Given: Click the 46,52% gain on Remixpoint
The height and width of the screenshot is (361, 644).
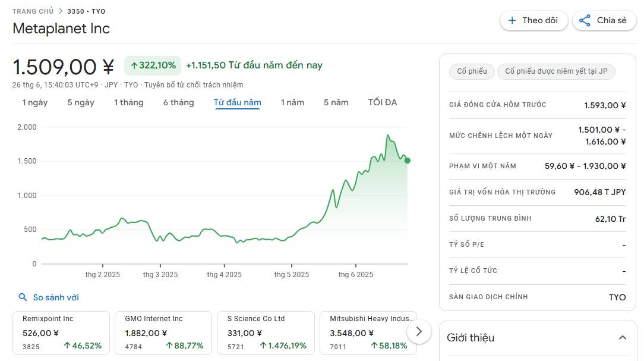Looking at the screenshot, I should pos(83,346).
